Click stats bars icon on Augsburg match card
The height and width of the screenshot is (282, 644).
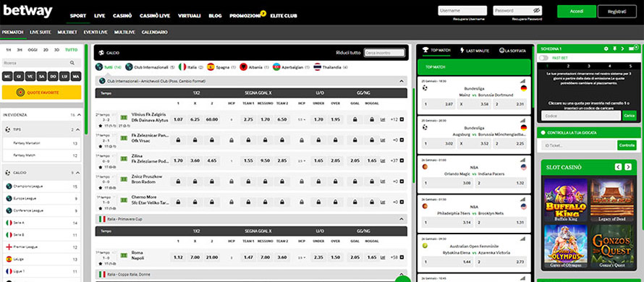(x=523, y=120)
